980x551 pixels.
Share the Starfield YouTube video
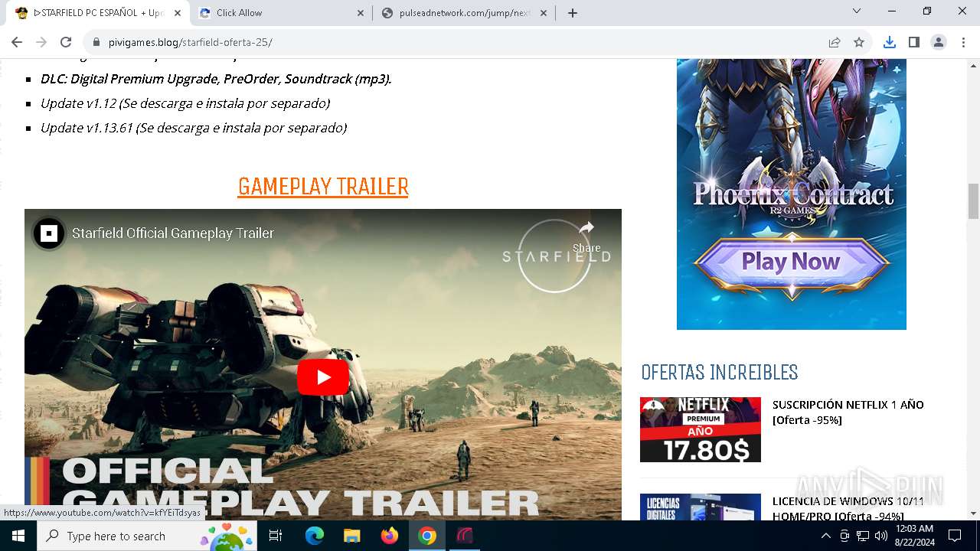point(586,236)
